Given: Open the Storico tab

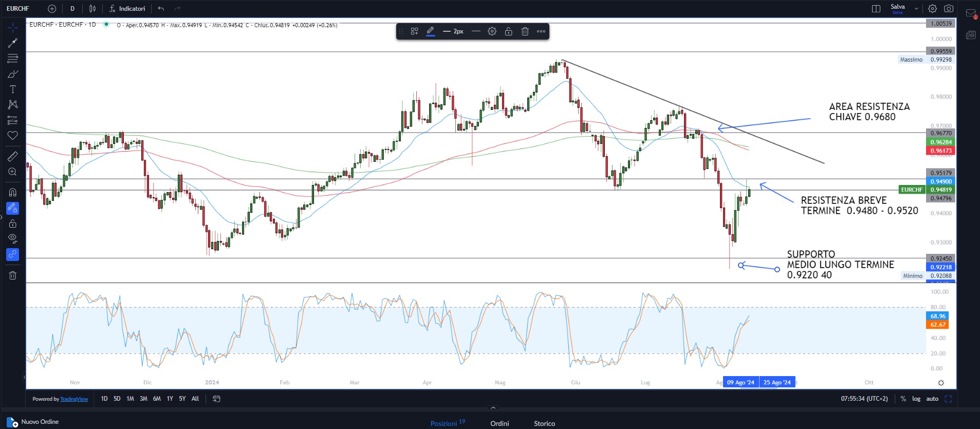Looking at the screenshot, I should (x=544, y=423).
